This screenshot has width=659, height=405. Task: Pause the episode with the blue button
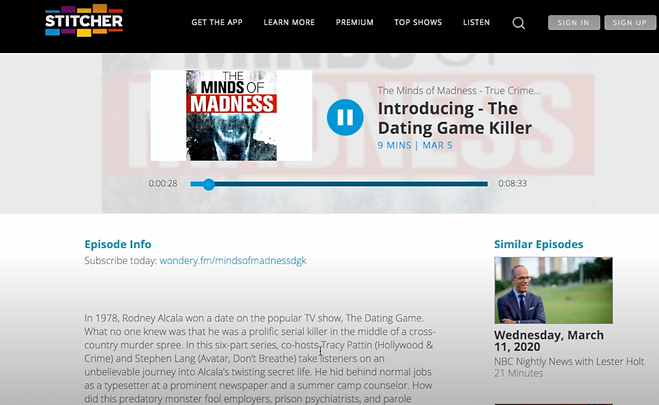(x=345, y=117)
